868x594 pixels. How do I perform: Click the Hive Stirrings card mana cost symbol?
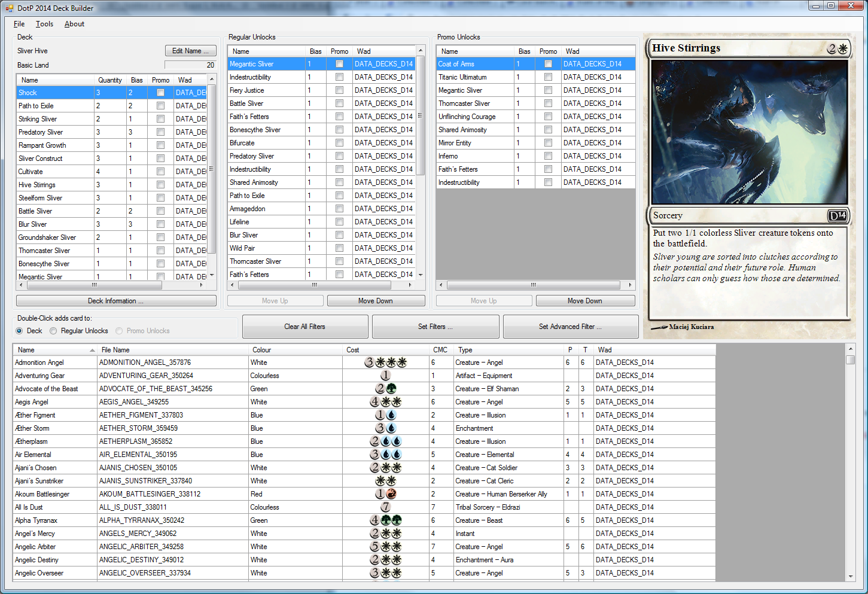pos(837,48)
